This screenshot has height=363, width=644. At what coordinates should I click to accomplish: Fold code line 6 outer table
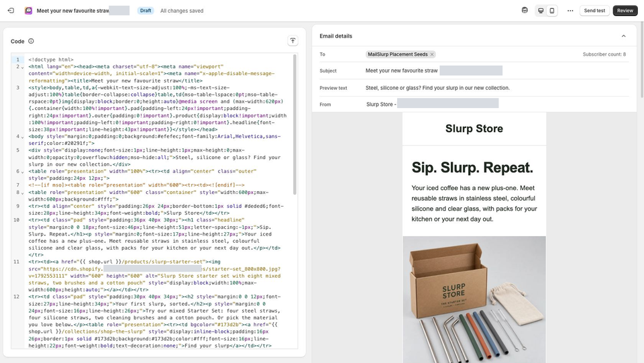tap(23, 172)
